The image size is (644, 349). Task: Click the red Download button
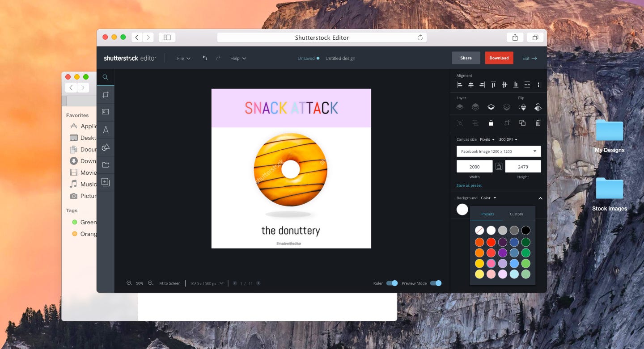pos(499,58)
